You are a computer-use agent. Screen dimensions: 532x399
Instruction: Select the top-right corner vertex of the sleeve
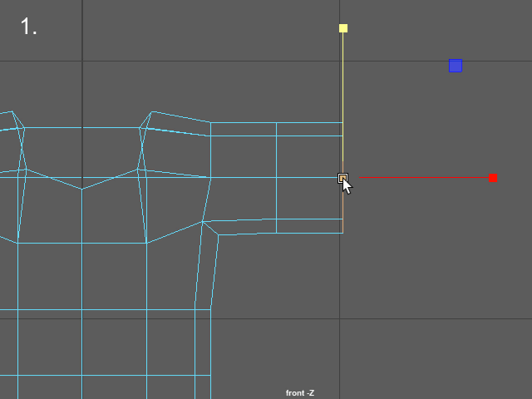tap(342, 123)
